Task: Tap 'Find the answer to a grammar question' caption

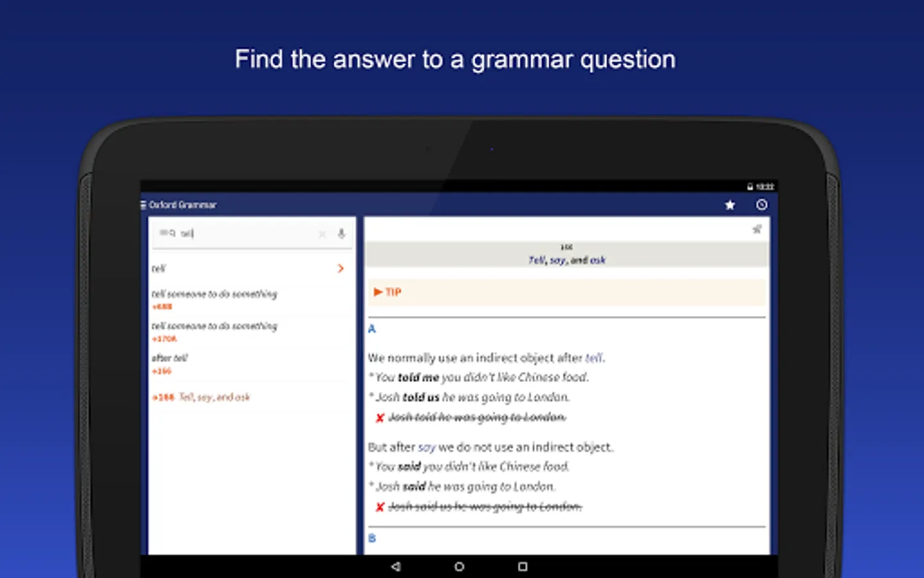Action: pyautogui.click(x=455, y=60)
